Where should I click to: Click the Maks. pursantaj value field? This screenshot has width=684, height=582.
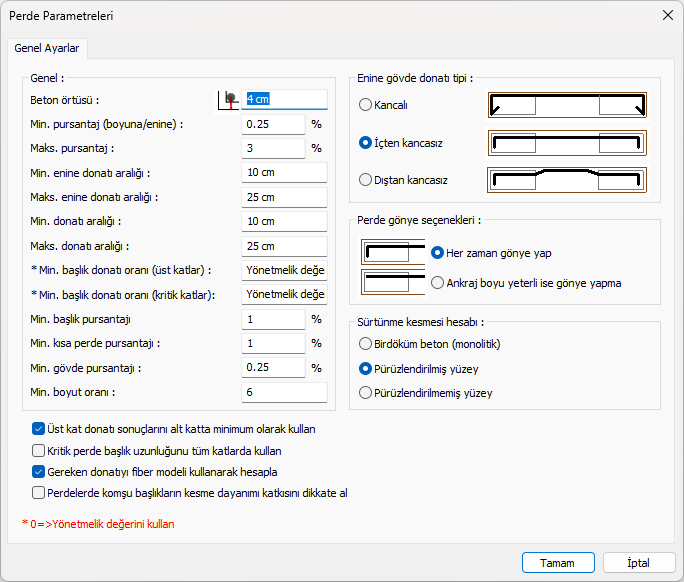point(273,148)
